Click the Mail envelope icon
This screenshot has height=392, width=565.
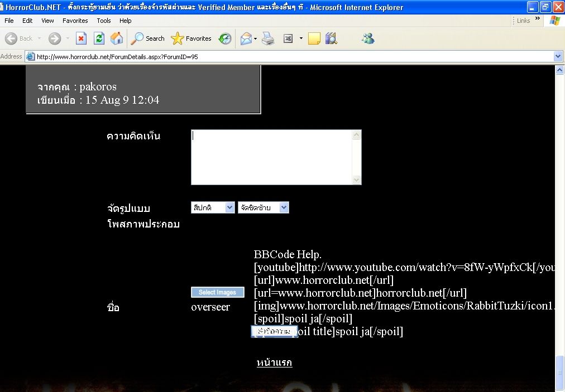[x=246, y=38]
